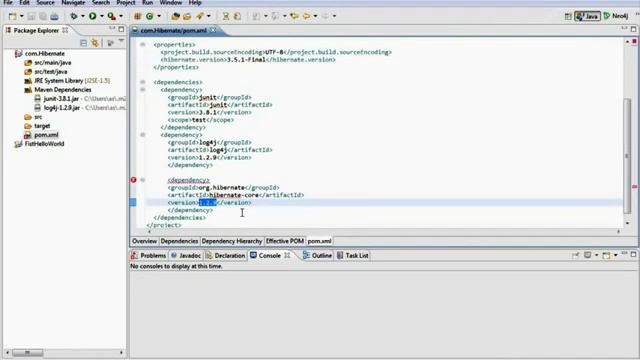Image resolution: width=640 pixels, height=360 pixels.
Task: Collapse the log4j dependency fold marker
Action: coord(142,135)
